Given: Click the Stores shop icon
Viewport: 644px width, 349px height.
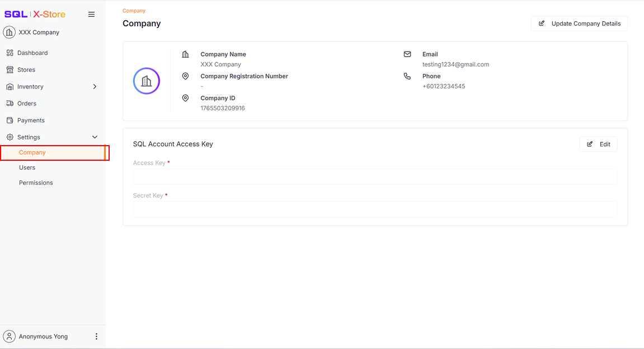Looking at the screenshot, I should coord(10,70).
